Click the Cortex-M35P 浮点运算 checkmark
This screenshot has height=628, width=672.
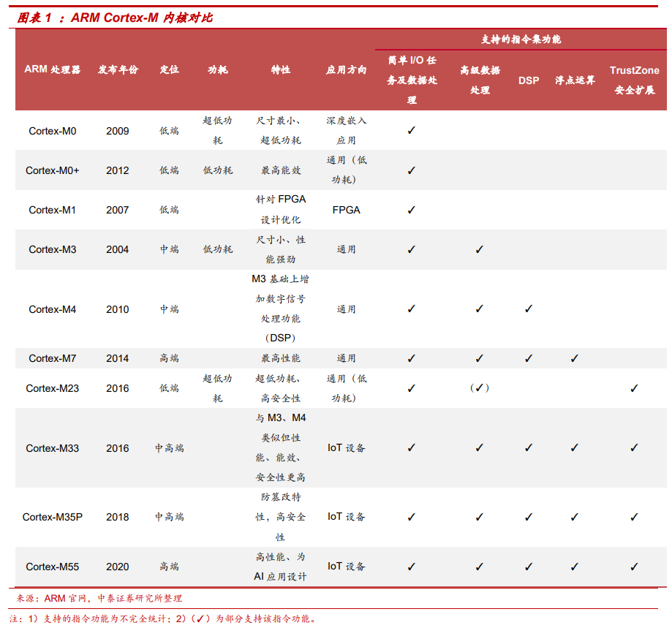tap(575, 517)
